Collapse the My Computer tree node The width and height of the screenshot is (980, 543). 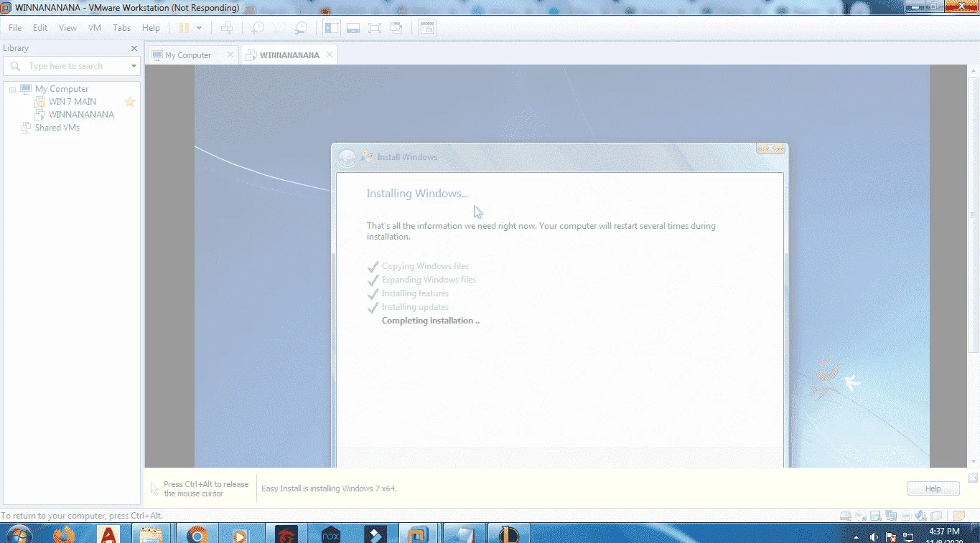click(x=13, y=89)
